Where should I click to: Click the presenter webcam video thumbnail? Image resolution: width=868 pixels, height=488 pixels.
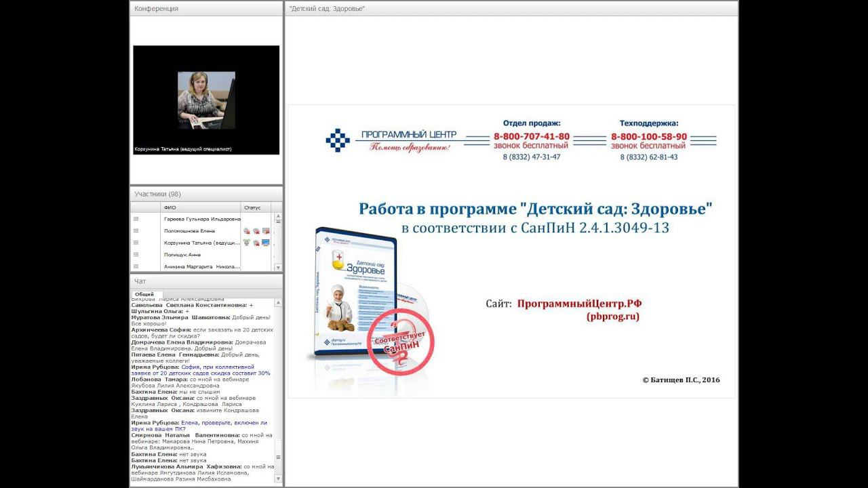click(x=206, y=100)
